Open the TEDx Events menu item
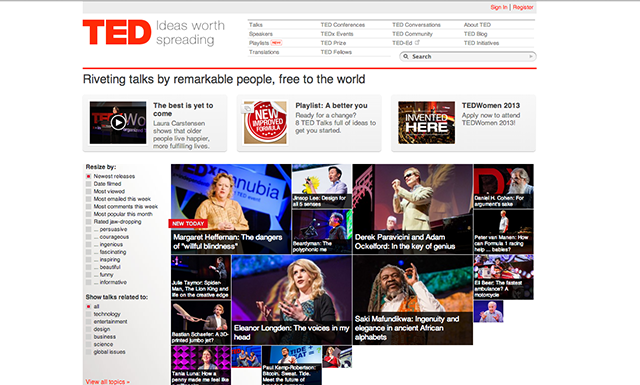Screen dimensions: 640x385 [337, 34]
